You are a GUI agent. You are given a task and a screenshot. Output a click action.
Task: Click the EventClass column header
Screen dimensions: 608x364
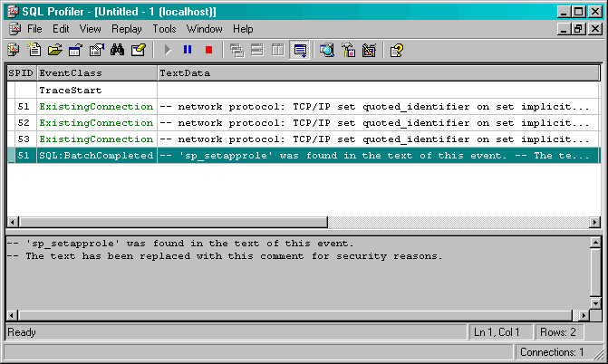[97, 72]
